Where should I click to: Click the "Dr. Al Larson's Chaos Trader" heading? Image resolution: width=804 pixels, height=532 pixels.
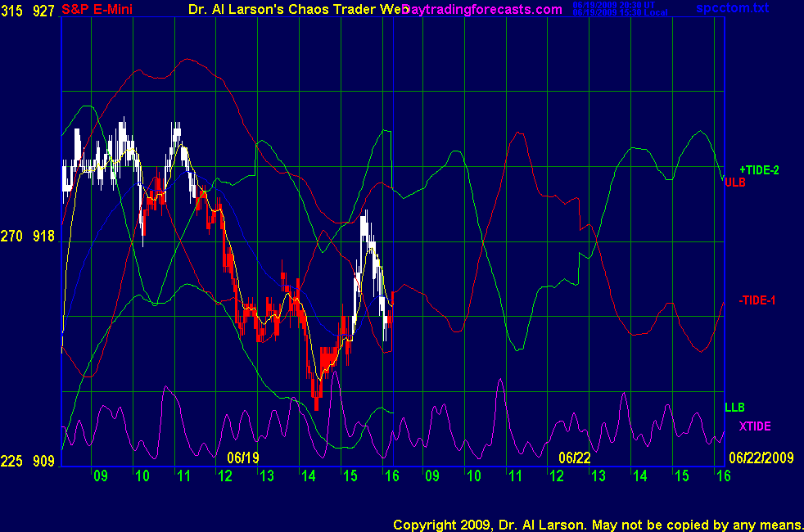click(298, 9)
